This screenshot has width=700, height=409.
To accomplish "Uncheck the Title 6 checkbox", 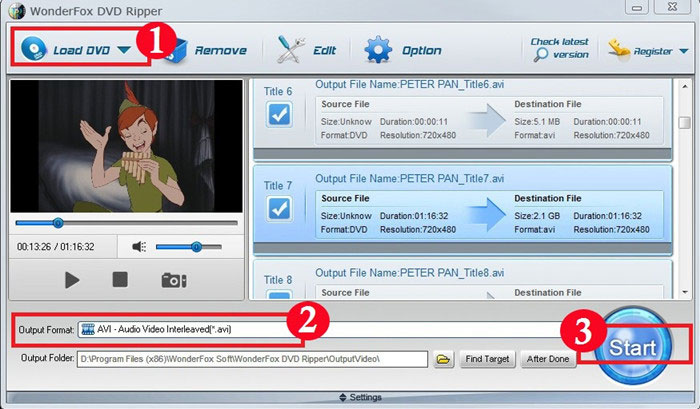I will (279, 115).
